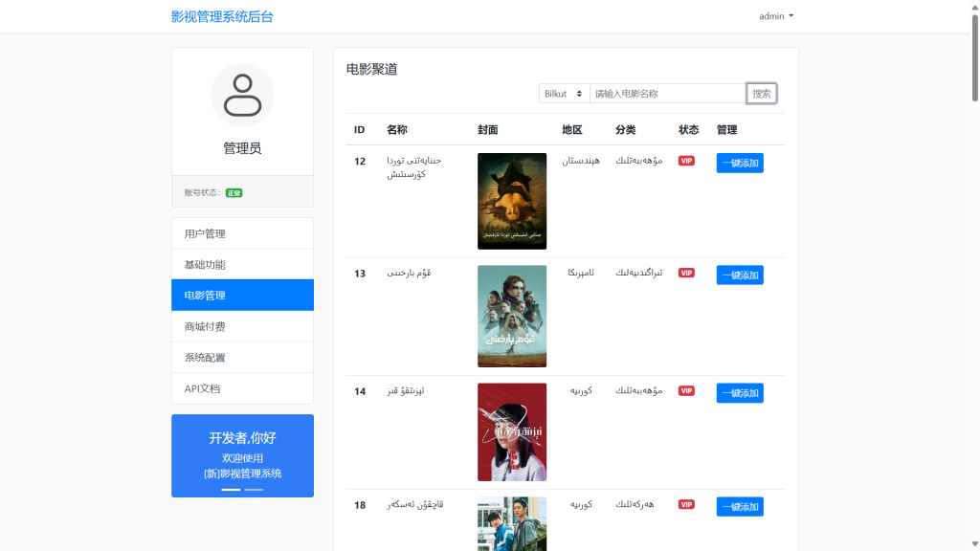The height and width of the screenshot is (551, 980).
Task: Click cover poster of movie ID 18
Action: point(512,524)
